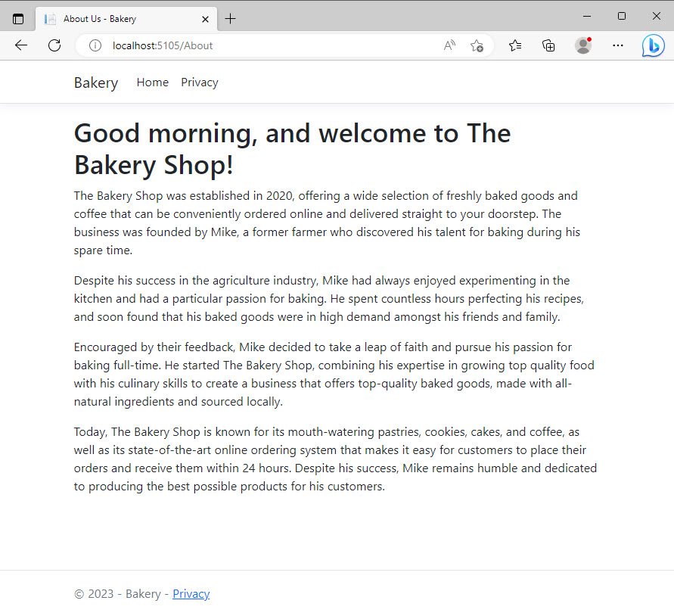Click the welcome heading 'Good morning, and welcome'

(292, 149)
